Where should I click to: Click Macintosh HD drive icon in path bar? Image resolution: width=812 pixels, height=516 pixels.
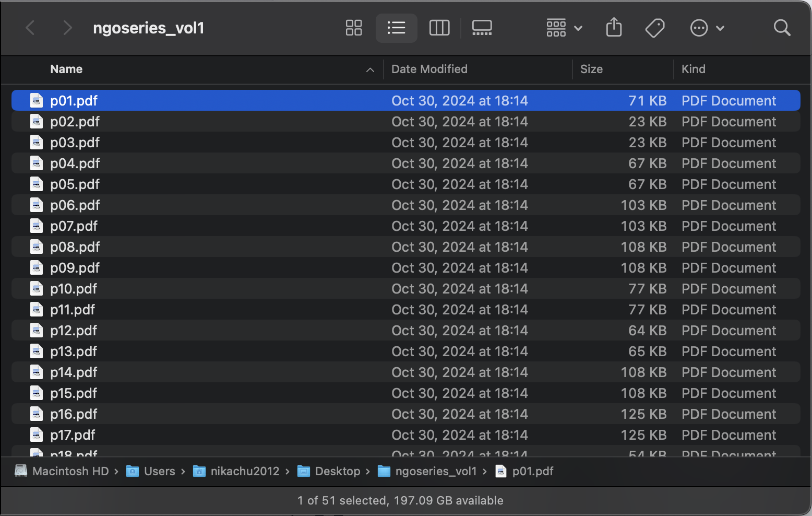coord(21,471)
